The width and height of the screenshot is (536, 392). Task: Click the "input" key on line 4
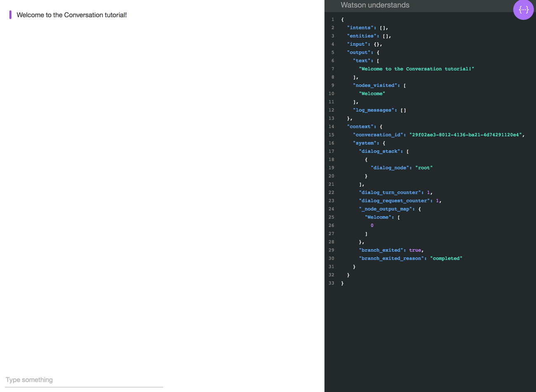tap(359, 44)
